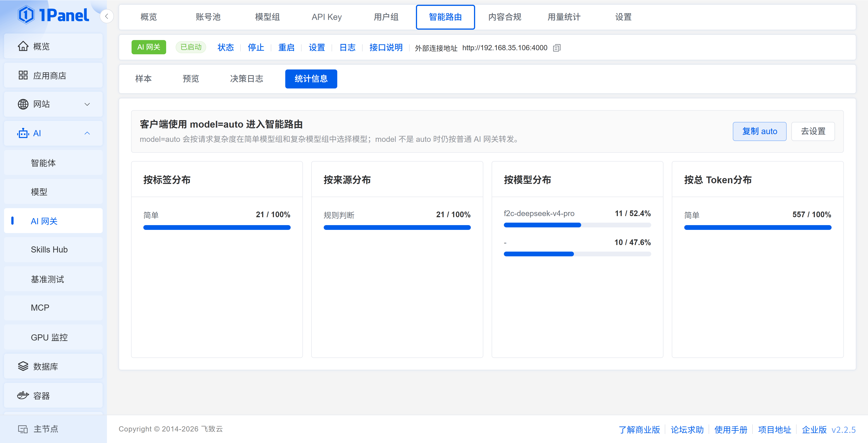Open 容器 in the sidebar
This screenshot has width=868, height=443.
click(53, 395)
